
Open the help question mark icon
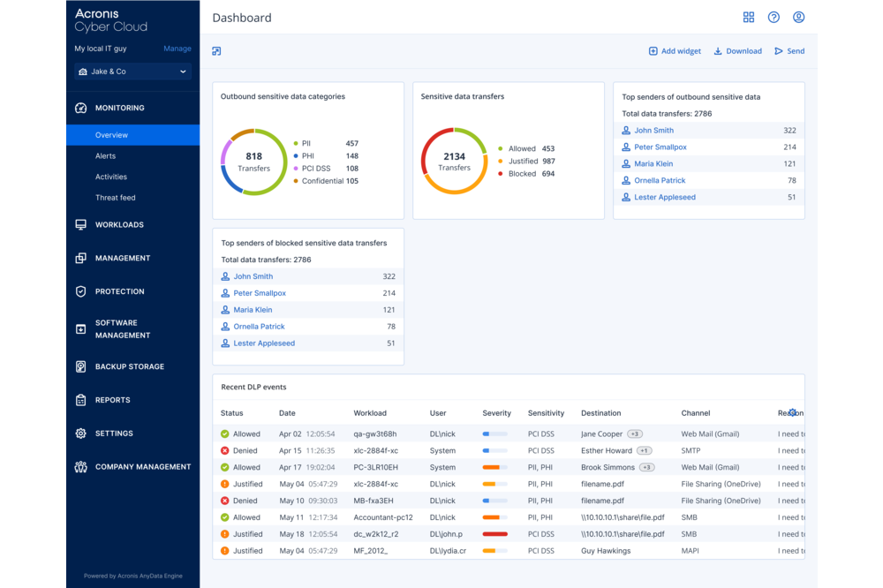coord(774,18)
